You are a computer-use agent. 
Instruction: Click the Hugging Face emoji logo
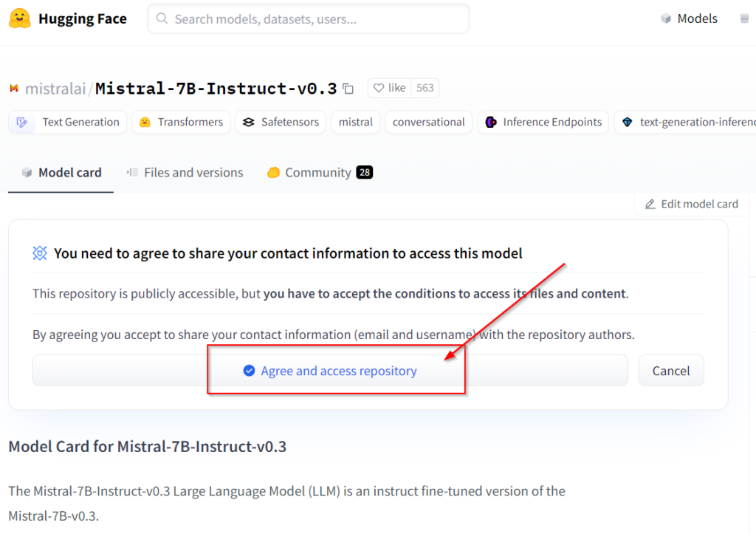pos(20,18)
